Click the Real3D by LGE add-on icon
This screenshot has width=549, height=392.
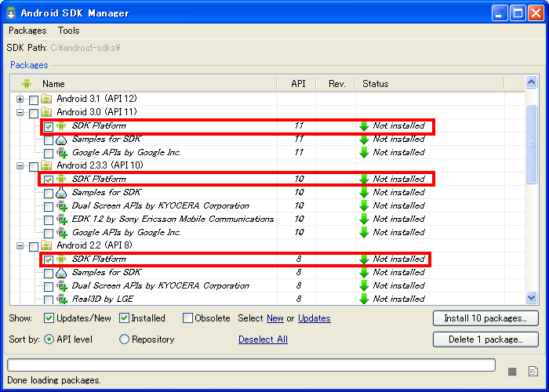coord(62,299)
